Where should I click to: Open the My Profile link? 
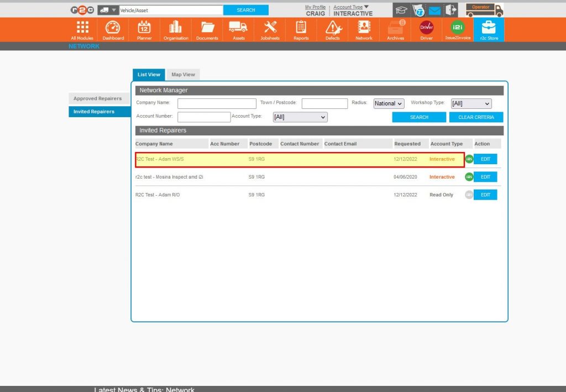pos(315,7)
